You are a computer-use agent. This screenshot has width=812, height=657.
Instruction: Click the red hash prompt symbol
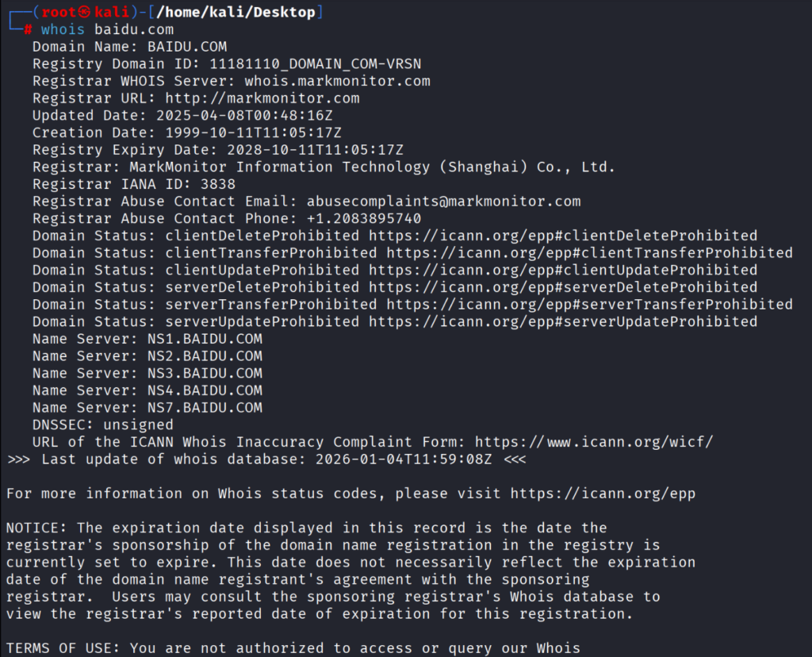click(28, 30)
